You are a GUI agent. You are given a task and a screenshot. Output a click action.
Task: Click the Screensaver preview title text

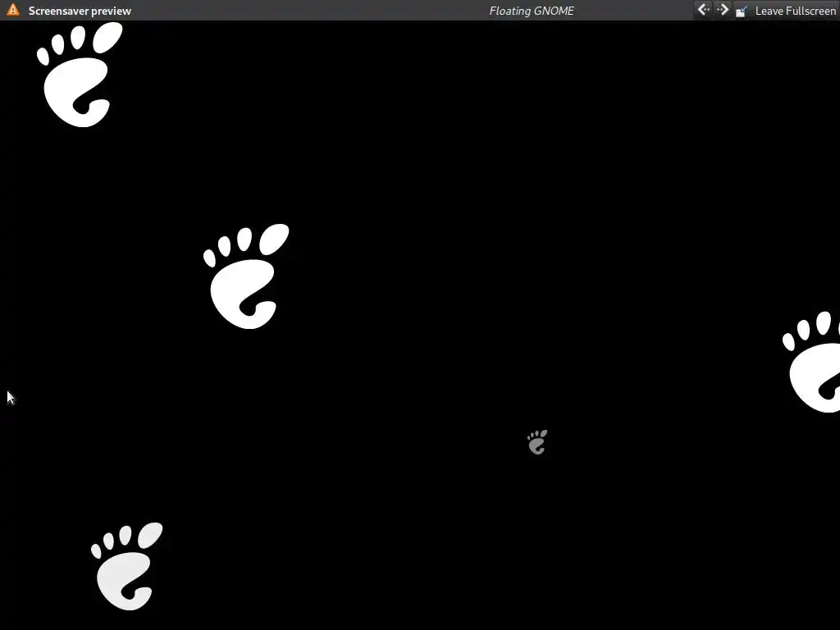coord(80,11)
